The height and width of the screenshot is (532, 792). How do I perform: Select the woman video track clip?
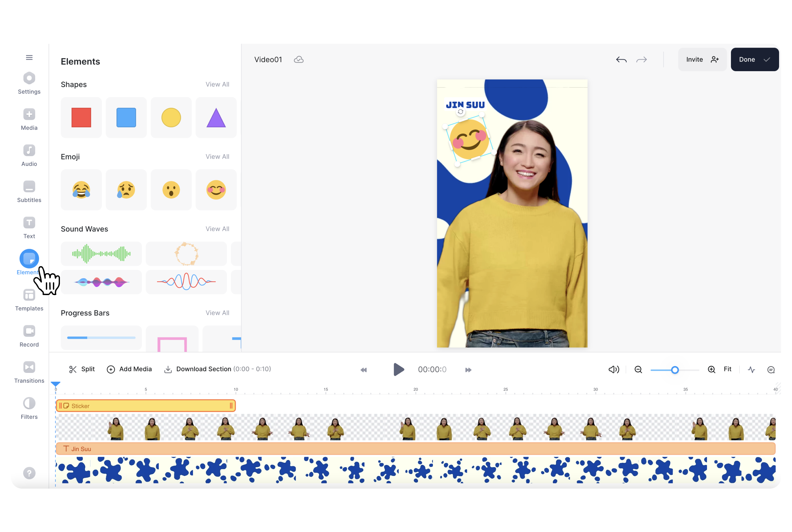[416, 427]
